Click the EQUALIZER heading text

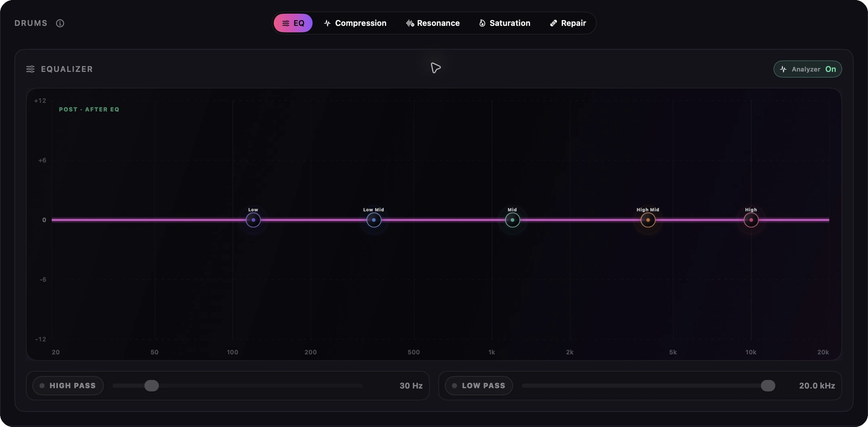click(x=67, y=69)
